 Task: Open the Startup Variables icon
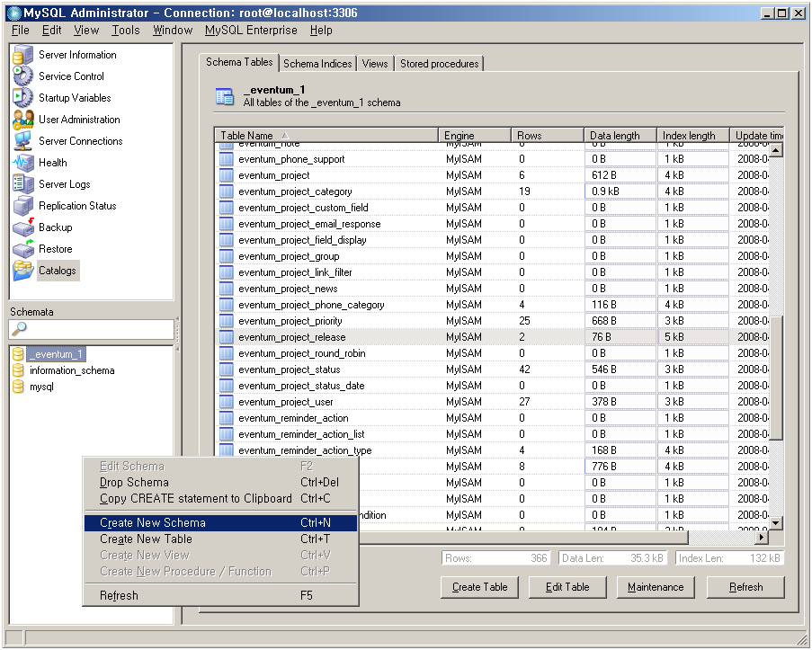(x=22, y=98)
